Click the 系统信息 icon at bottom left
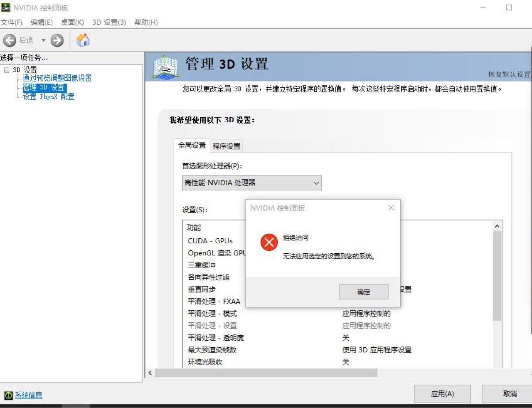Viewport: 532px width, 408px height. point(8,395)
